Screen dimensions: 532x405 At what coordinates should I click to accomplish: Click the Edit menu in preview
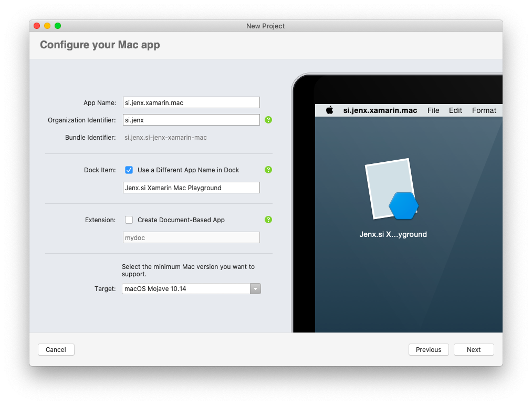[455, 110]
